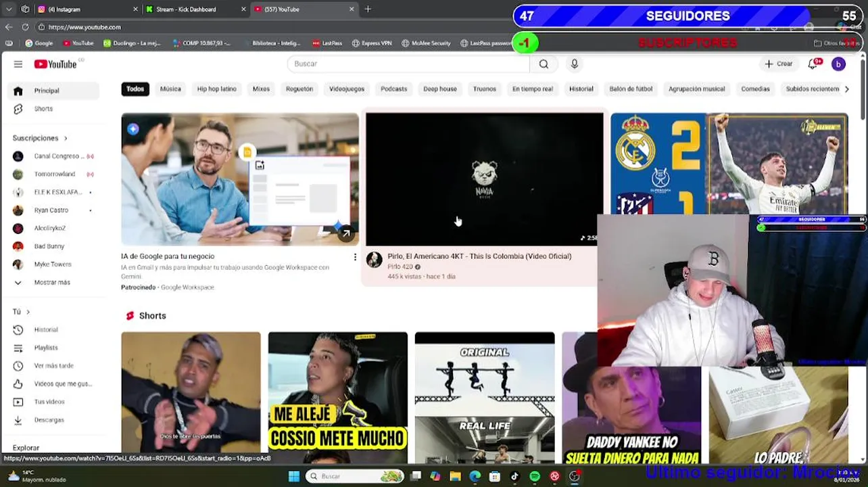868x487 pixels.
Task: Open the ME ALEJÉ COSSIO Shorts thumbnail
Action: pyautogui.click(x=338, y=398)
